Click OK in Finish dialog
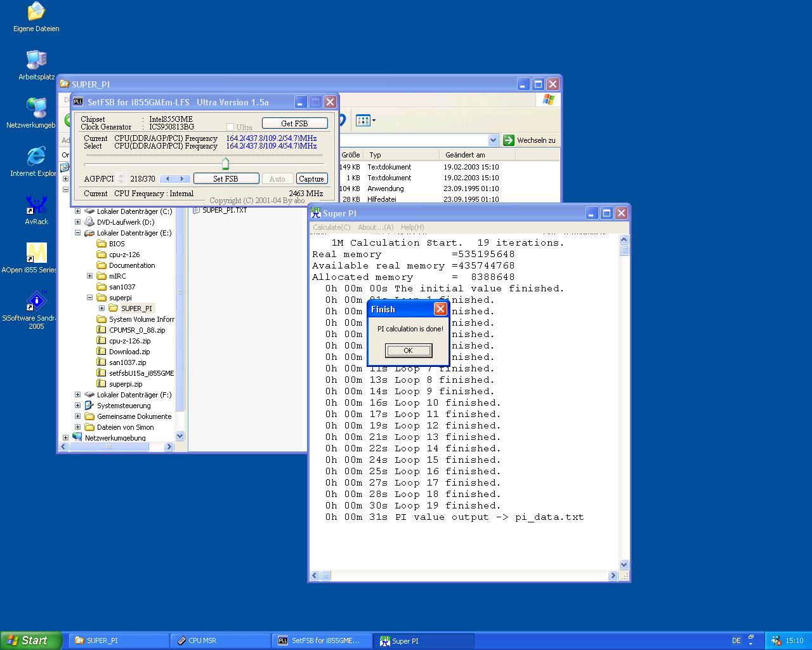Image resolution: width=812 pixels, height=650 pixels. click(409, 350)
